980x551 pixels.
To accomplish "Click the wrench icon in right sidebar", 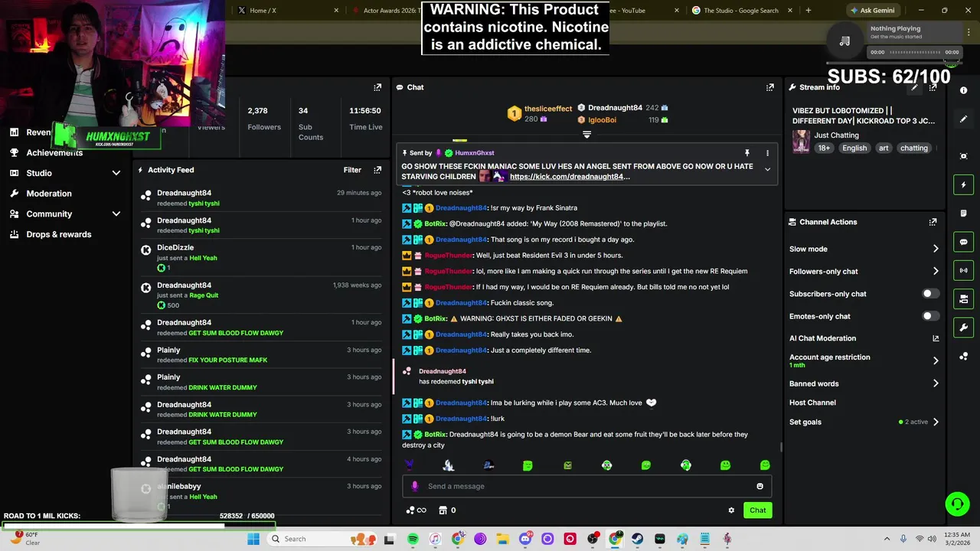I will 963,328.
